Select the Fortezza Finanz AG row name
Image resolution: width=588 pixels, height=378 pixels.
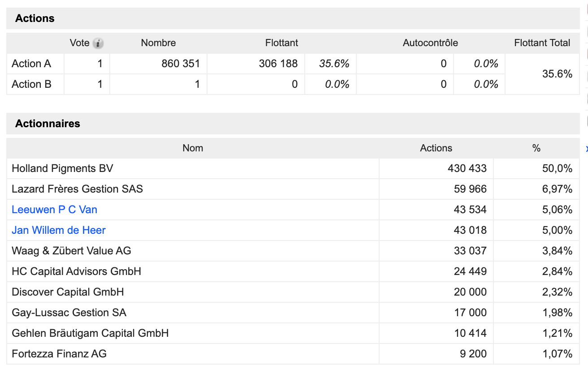59,354
